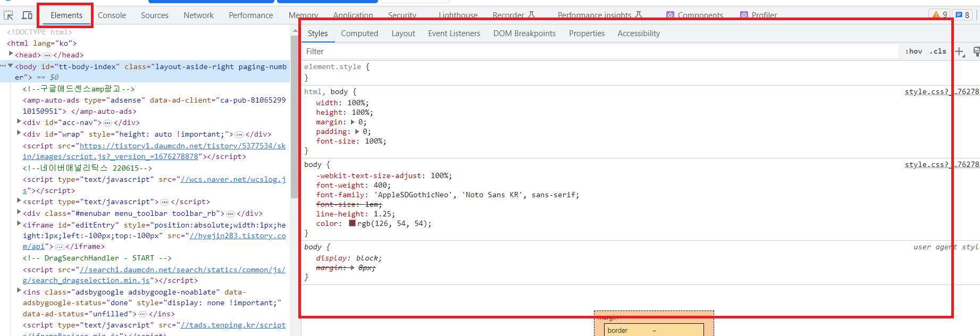Open style.css source link for body rule
Viewport: 980px width, 336px height.
(942, 165)
